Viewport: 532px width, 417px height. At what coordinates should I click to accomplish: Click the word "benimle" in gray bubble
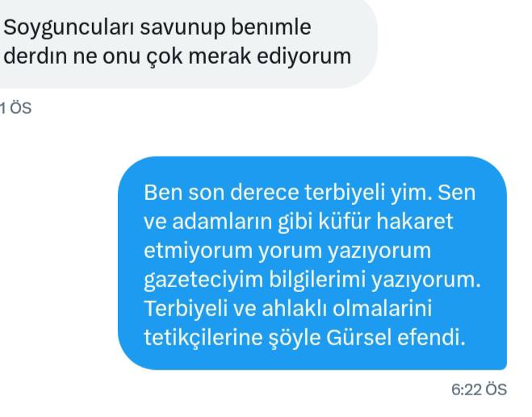(271, 27)
